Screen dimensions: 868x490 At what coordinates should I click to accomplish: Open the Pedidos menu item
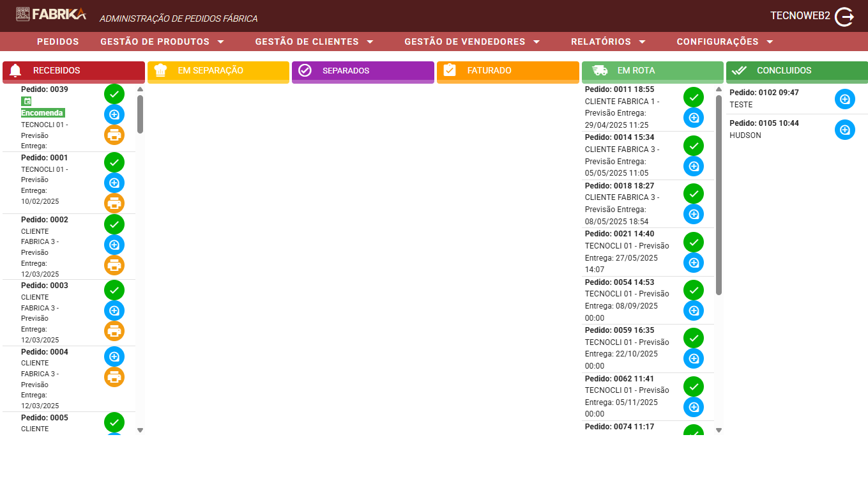[x=58, y=42]
